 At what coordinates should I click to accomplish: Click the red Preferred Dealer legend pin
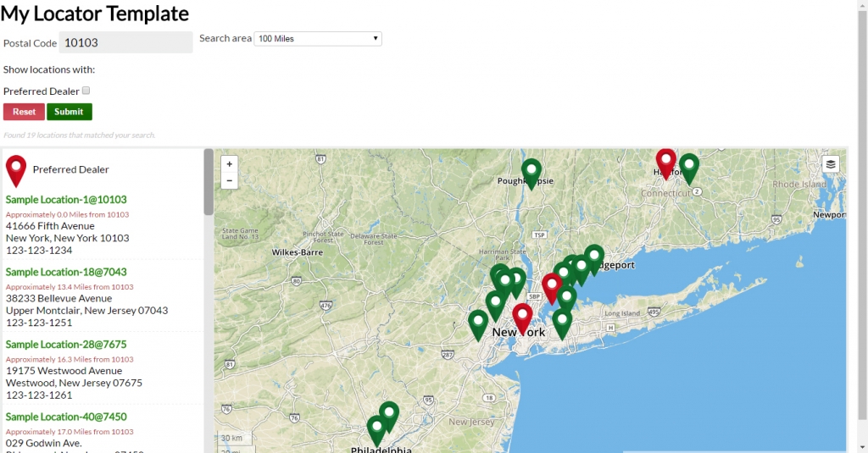pyautogui.click(x=16, y=171)
